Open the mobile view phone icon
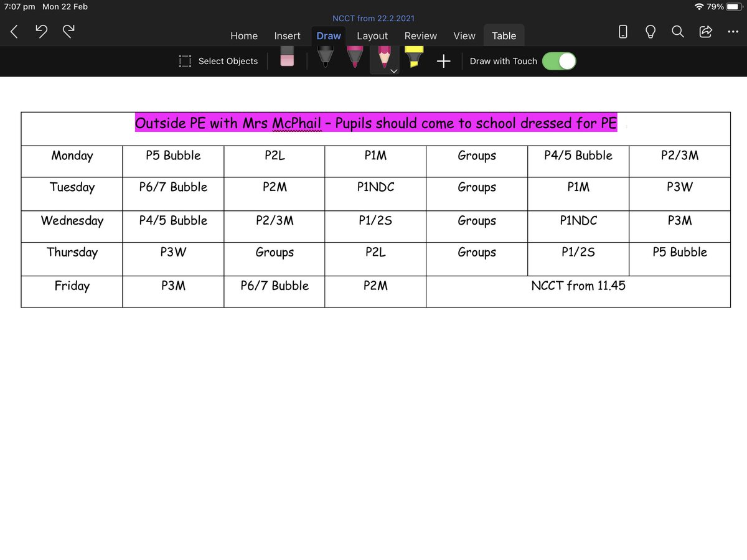Image resolution: width=747 pixels, height=560 pixels. (623, 32)
